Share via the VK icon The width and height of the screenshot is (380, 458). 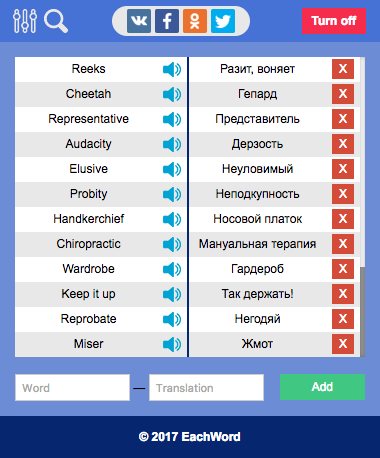139,21
